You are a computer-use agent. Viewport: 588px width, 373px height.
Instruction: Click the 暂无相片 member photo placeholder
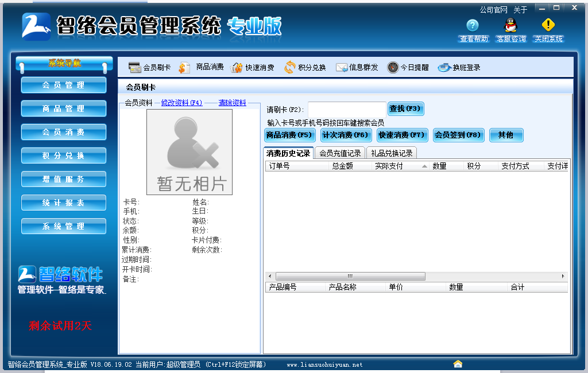point(189,152)
